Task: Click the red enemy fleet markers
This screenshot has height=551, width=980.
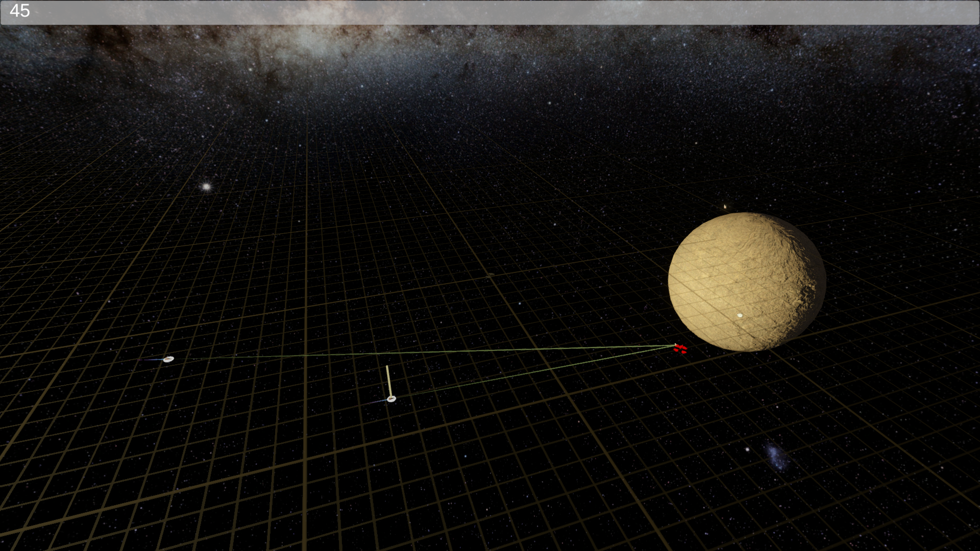Action: point(680,348)
